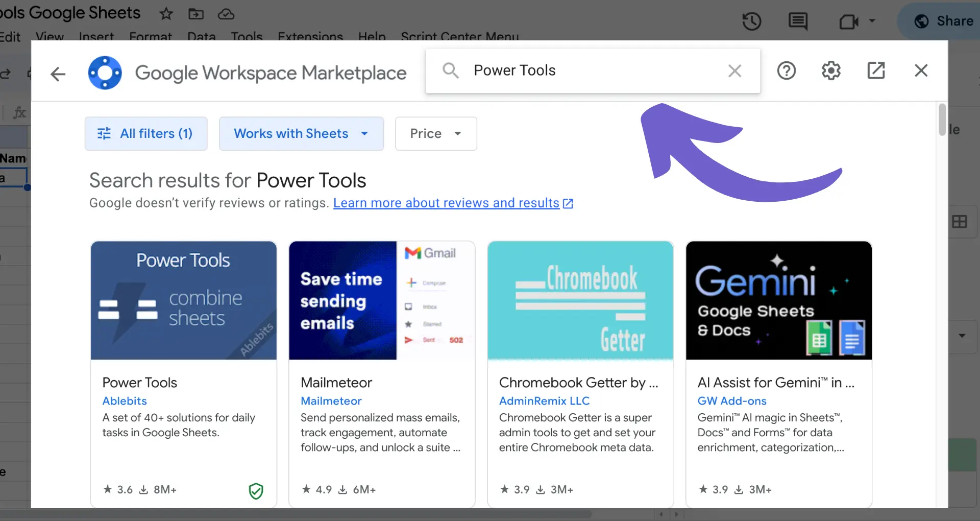The image size is (980, 521).
Task: Open Marketplace help icon
Action: [787, 70]
